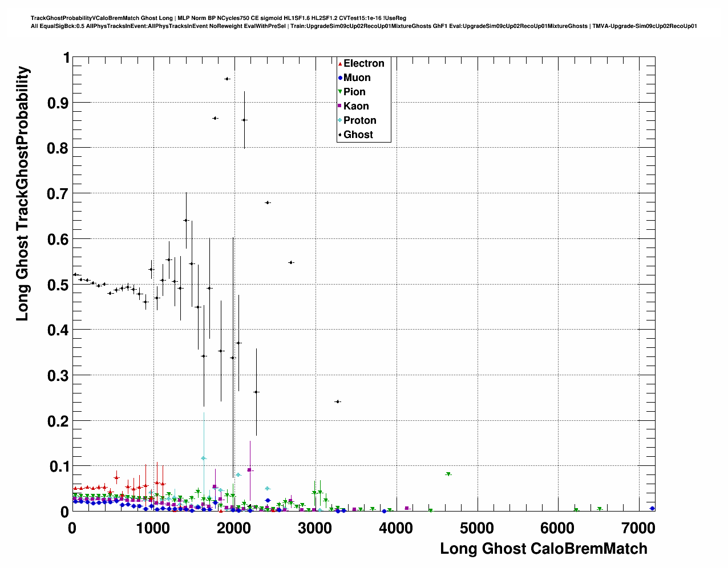Click the y-axis label 0.8
728x568 pixels.
pyautogui.click(x=59, y=148)
